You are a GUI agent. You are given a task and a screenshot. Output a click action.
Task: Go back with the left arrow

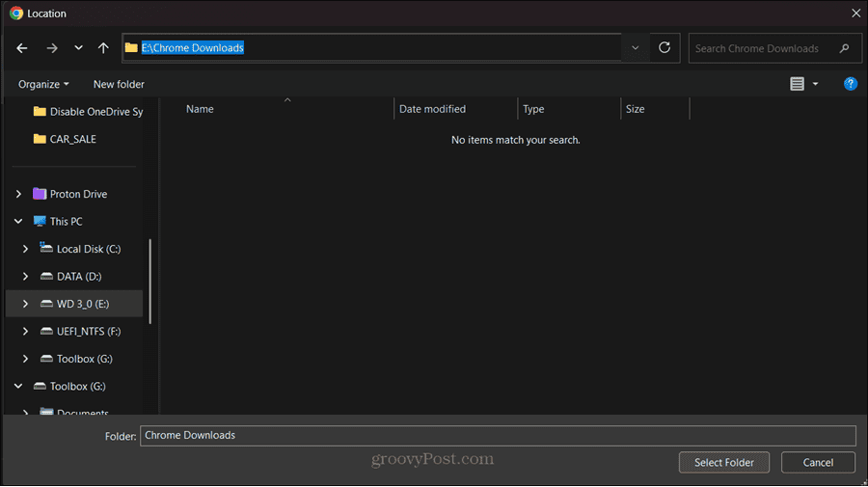click(22, 48)
